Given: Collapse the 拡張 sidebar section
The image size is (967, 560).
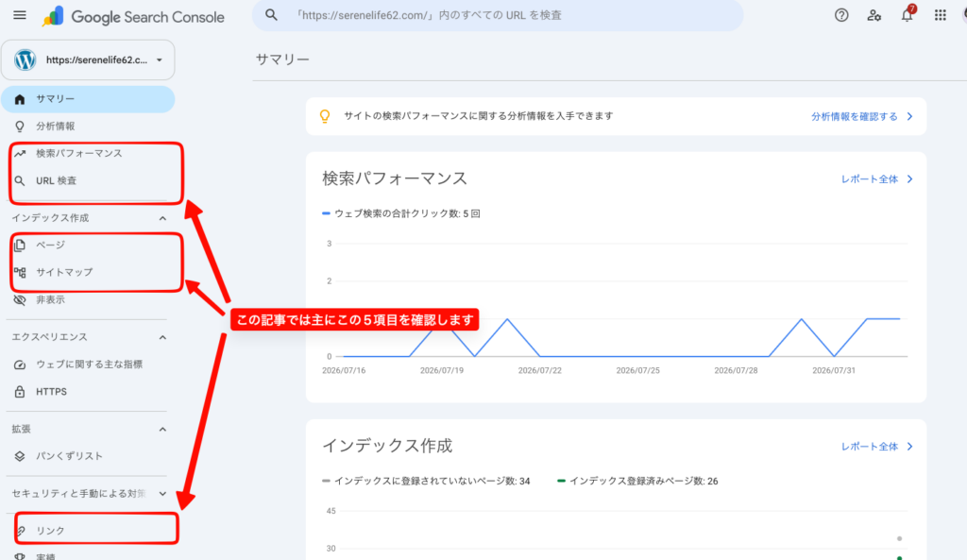Looking at the screenshot, I should pos(162,430).
